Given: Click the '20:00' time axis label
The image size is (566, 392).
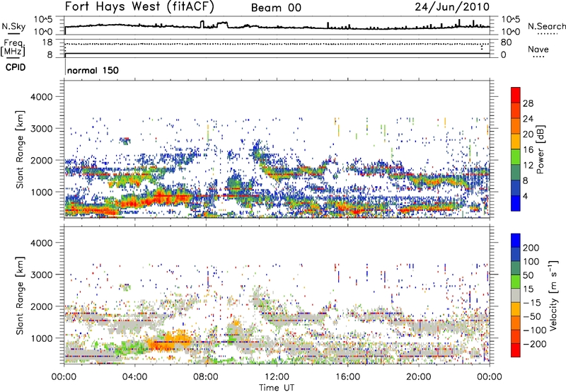Looking at the screenshot, I should [x=419, y=377].
